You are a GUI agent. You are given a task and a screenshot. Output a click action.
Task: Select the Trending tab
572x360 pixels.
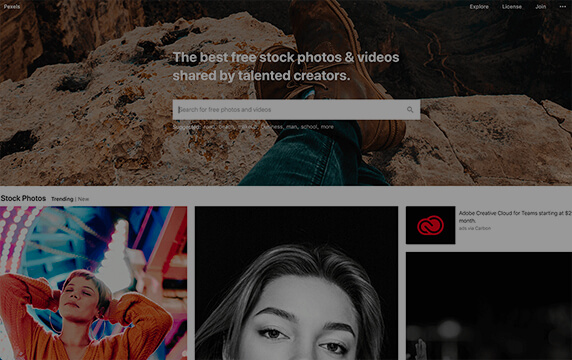62,199
